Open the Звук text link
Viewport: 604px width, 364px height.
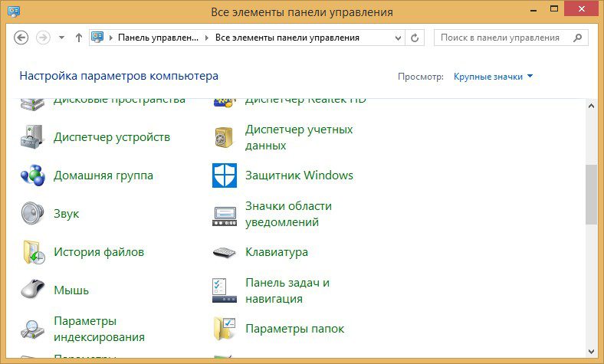click(x=66, y=214)
